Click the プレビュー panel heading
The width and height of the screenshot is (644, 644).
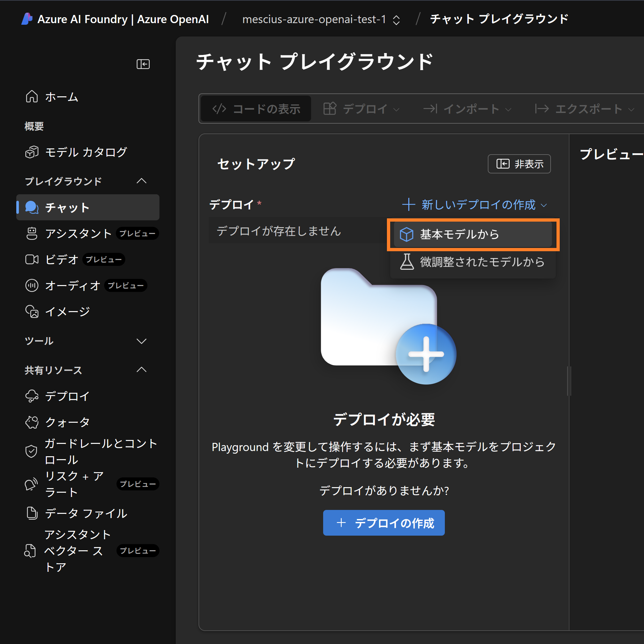pos(611,154)
